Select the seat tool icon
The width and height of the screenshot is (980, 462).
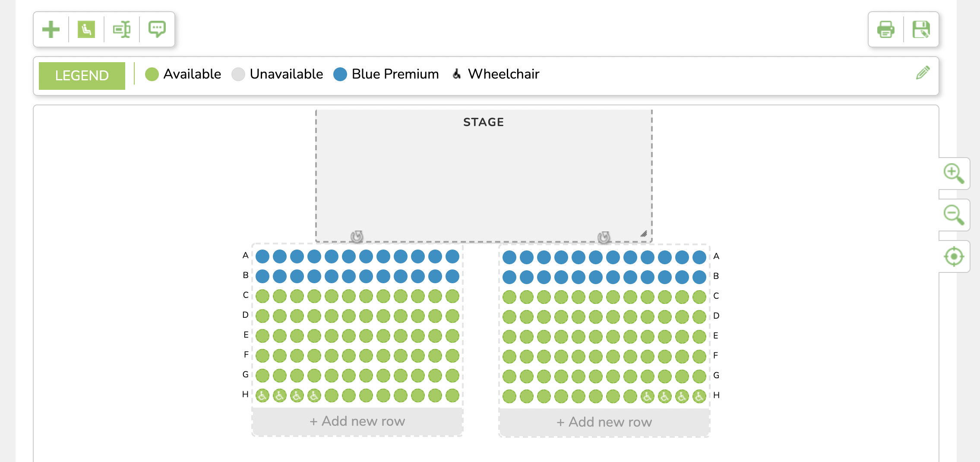click(86, 29)
